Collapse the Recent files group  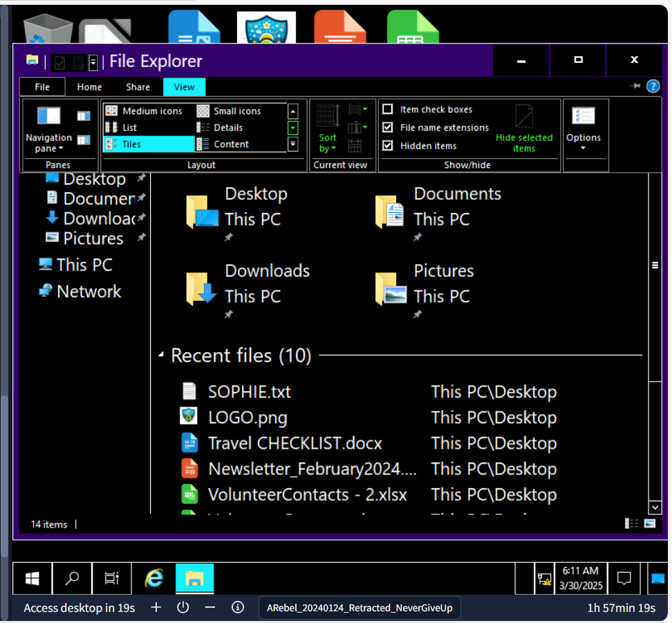pyautogui.click(x=161, y=355)
